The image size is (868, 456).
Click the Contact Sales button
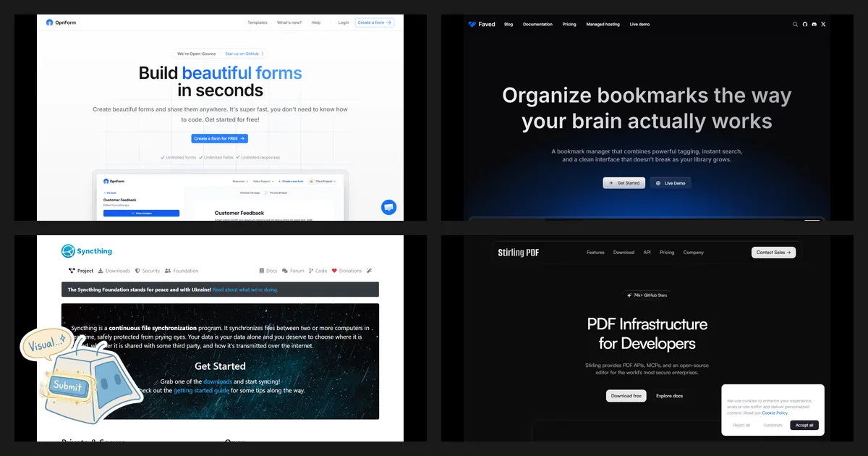pos(774,253)
